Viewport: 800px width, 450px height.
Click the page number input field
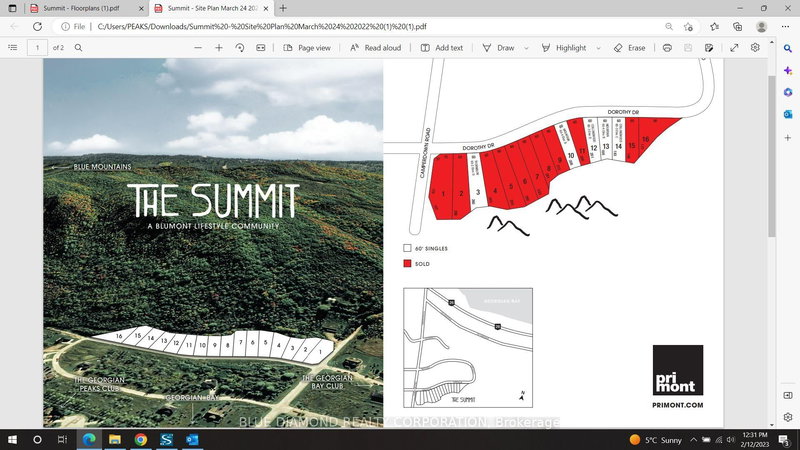point(38,47)
